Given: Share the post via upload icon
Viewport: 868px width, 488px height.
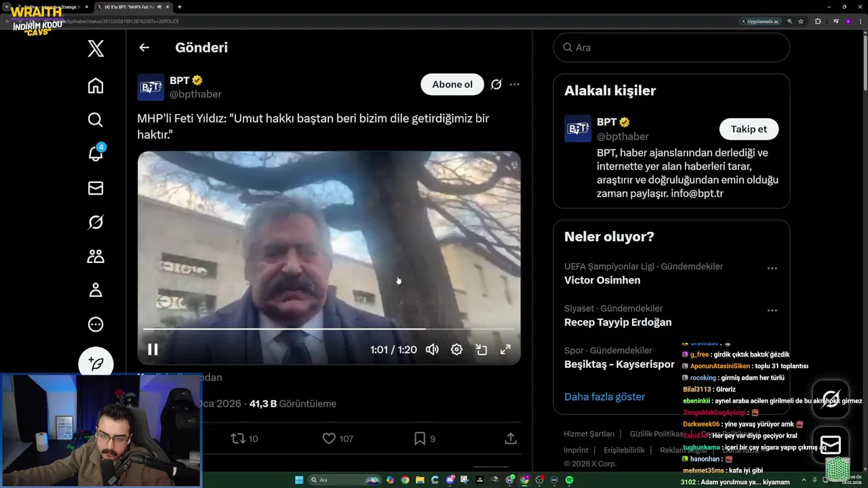Looking at the screenshot, I should 511,439.
